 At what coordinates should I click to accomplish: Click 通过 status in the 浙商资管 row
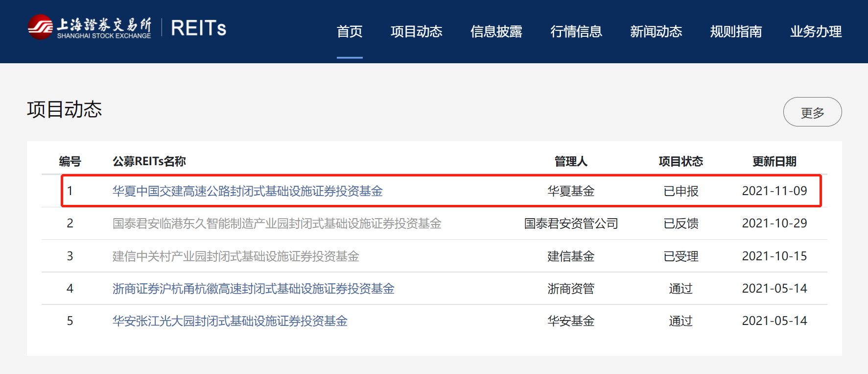tap(681, 288)
